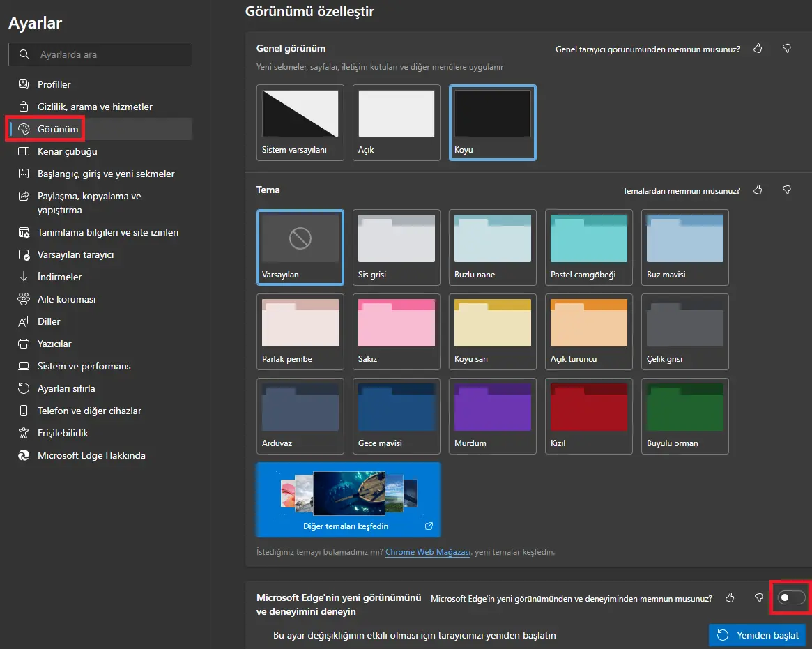Enable the new Microsoft Edge look toggle

click(x=791, y=597)
